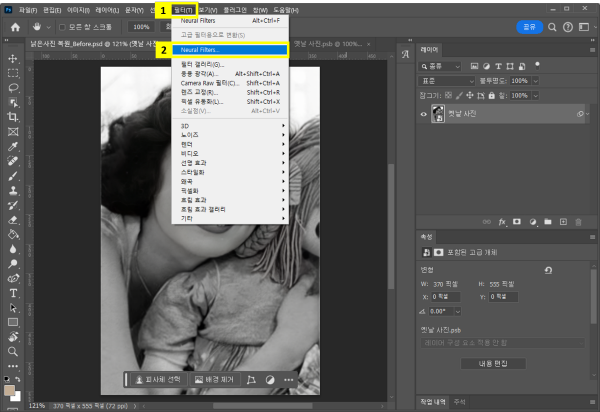Screen dimensions: 600x412
Task: Create new adjustment layer icon
Action: [533, 222]
